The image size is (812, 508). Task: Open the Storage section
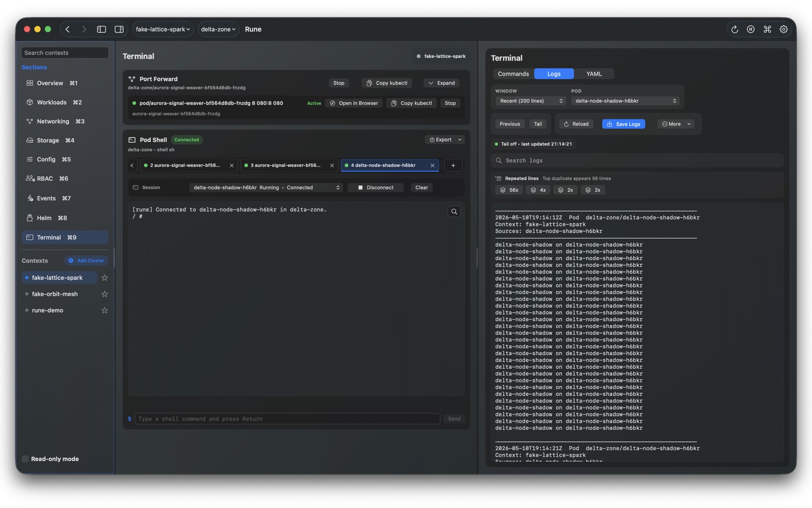[x=65, y=141]
